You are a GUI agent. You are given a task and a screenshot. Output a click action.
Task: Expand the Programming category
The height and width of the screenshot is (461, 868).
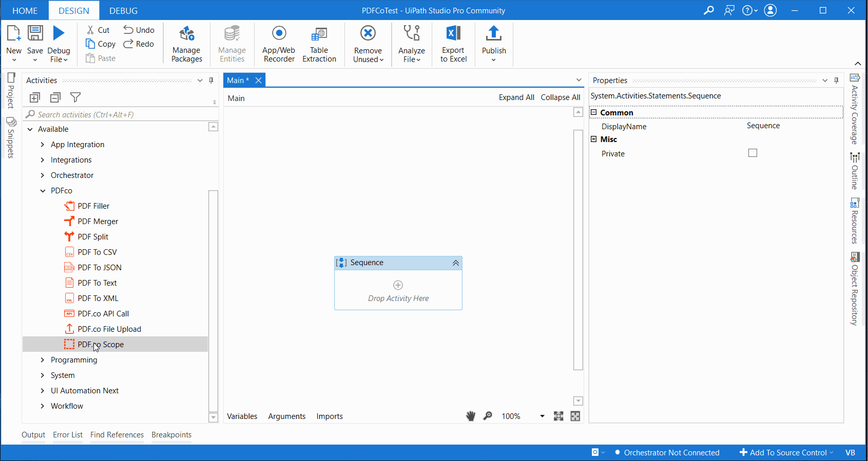[x=43, y=360]
